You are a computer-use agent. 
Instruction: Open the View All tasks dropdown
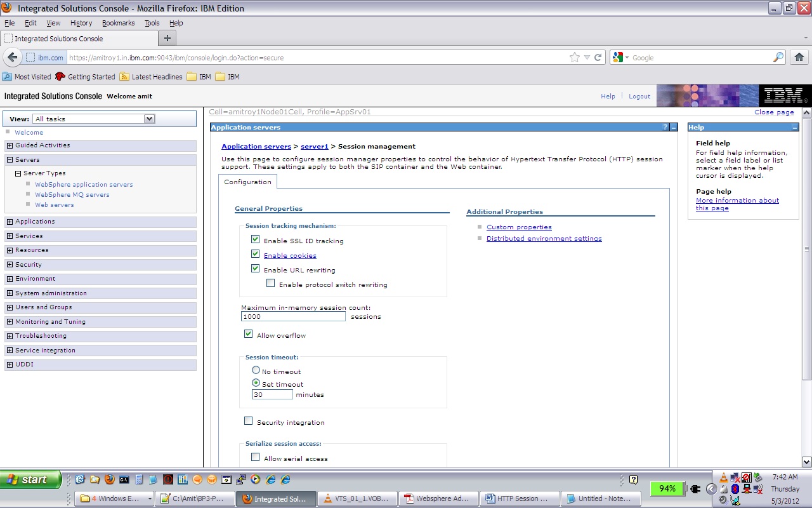coord(148,119)
